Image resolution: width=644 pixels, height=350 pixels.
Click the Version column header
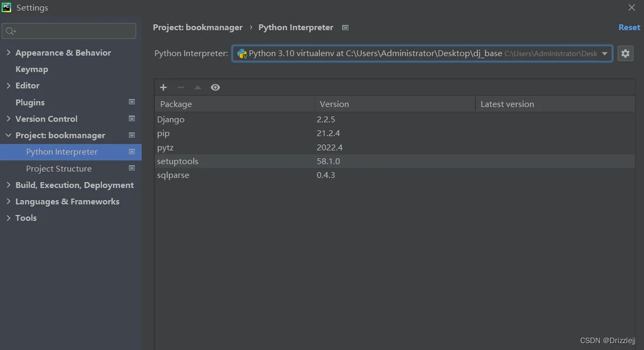tap(395, 104)
